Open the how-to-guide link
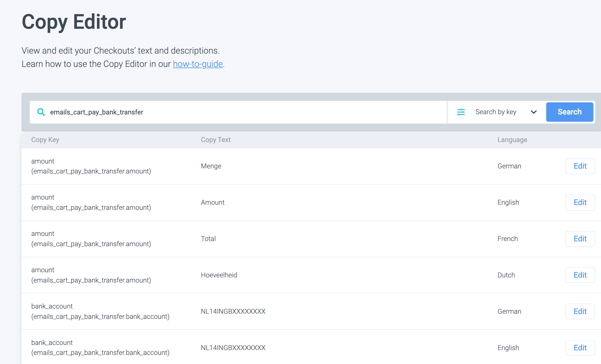Screen dimensions: 601x364 tap(198, 64)
